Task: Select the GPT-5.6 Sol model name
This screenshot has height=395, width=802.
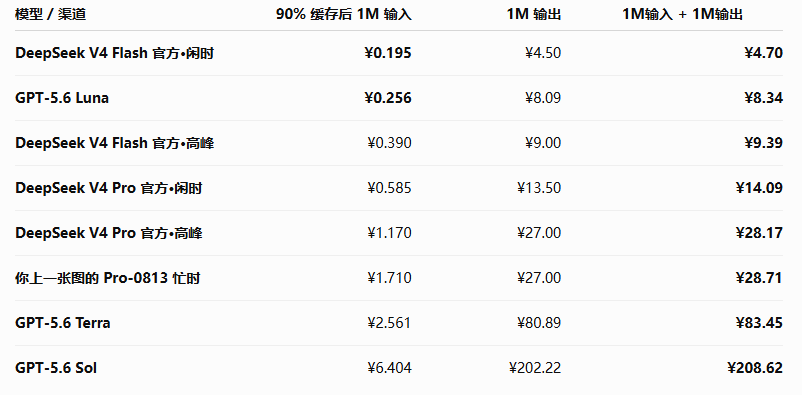Action: coord(56,368)
